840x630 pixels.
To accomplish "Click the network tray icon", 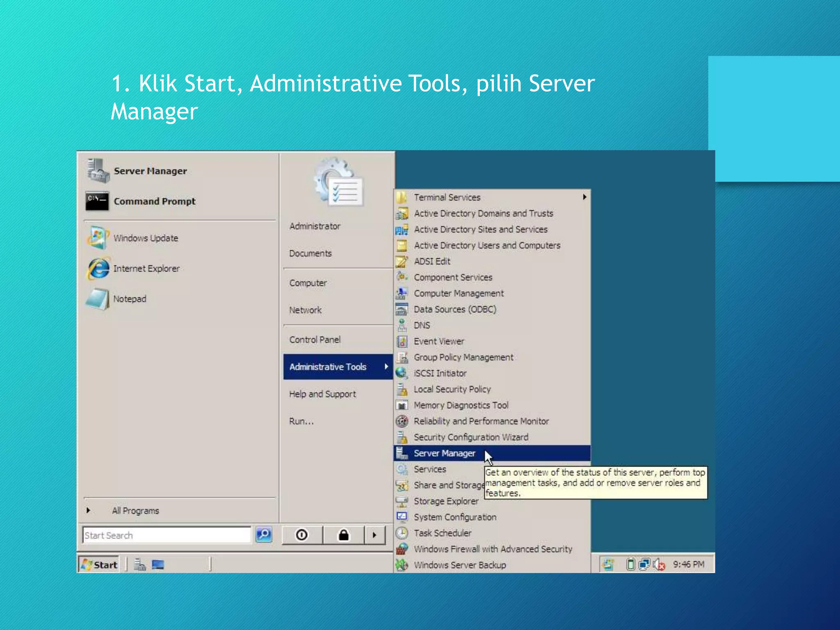I will (644, 565).
